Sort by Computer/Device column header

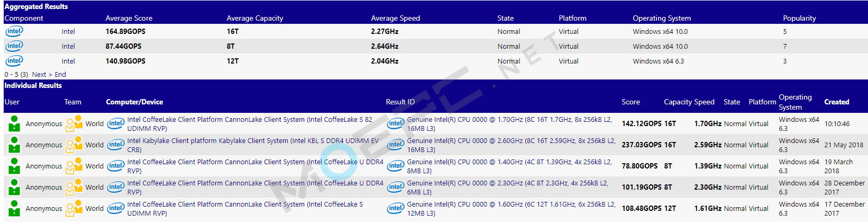(x=134, y=102)
